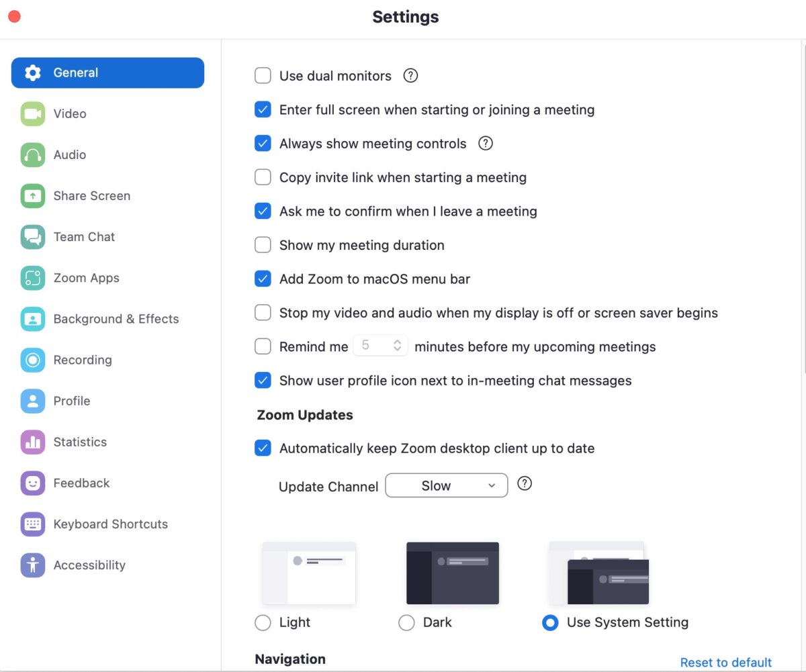Click the Accessibility figure icon
Viewport: 806px width, 672px height.
coord(33,565)
